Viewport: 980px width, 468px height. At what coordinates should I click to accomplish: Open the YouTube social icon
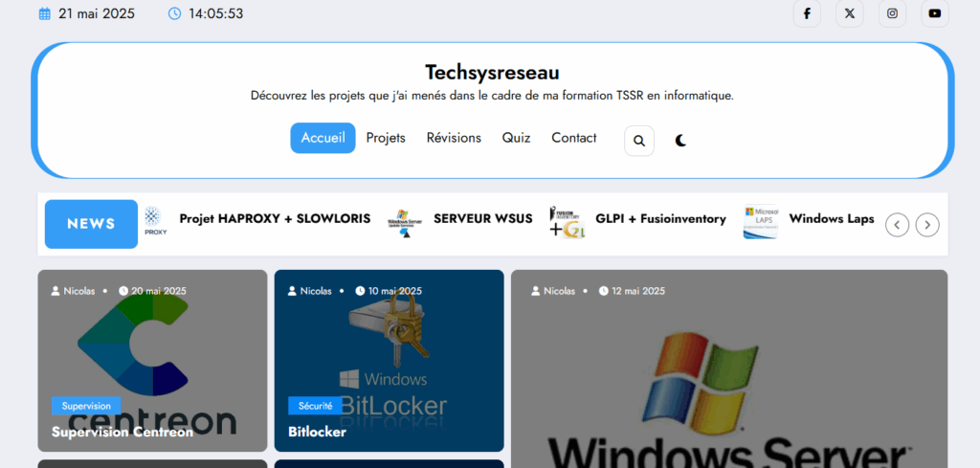pyautogui.click(x=934, y=13)
